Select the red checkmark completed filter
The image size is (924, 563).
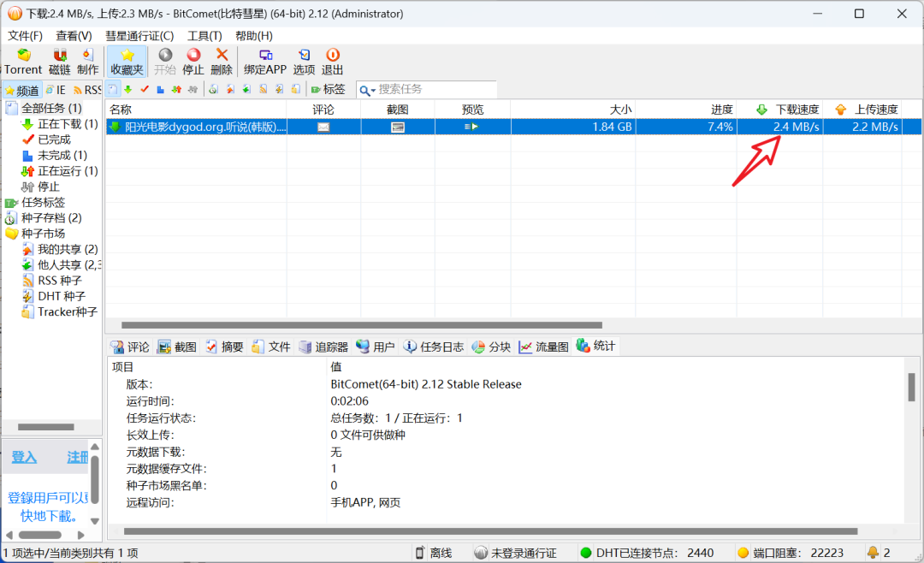145,90
